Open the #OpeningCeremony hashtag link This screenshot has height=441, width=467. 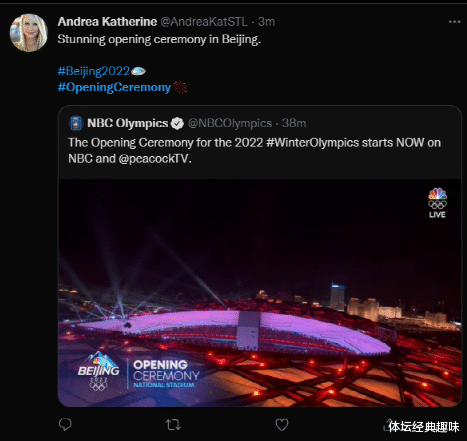point(114,87)
